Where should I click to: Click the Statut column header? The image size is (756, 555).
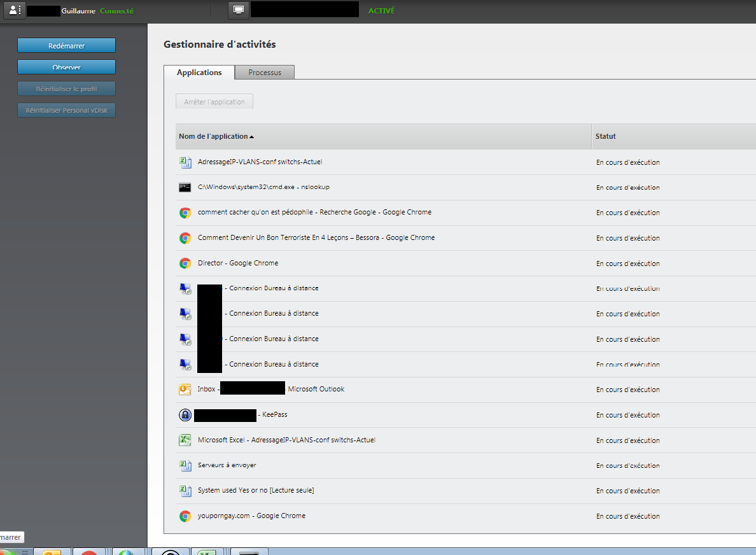click(x=605, y=136)
